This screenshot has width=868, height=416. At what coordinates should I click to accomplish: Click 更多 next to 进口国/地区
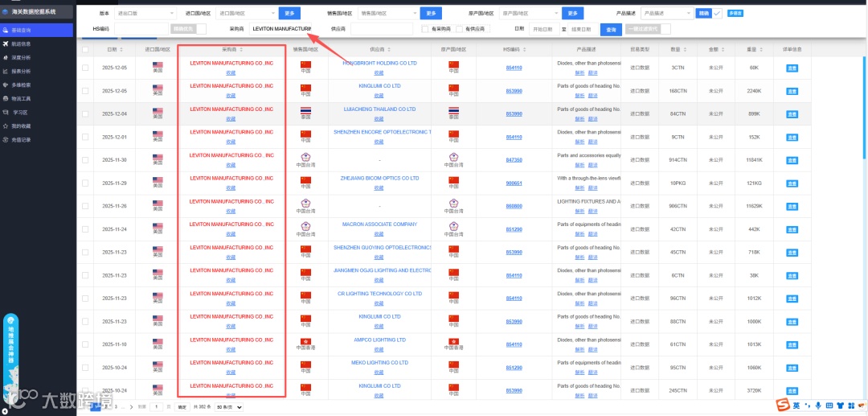(289, 14)
